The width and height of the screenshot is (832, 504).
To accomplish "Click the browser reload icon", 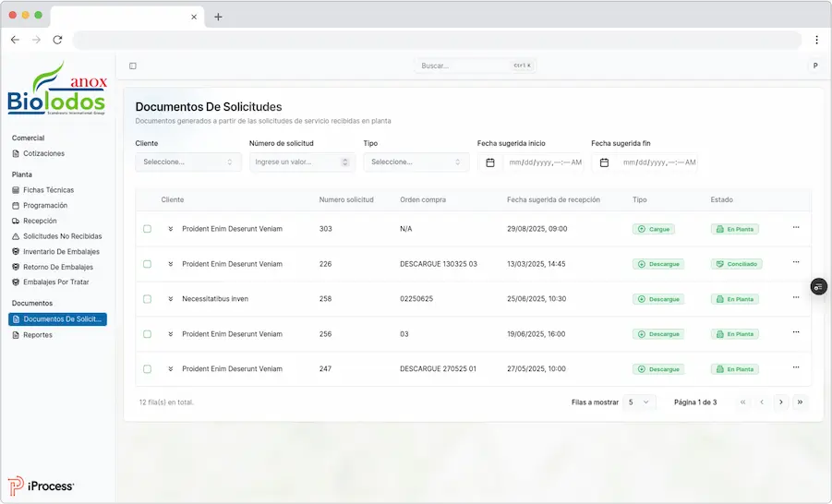I will coord(57,40).
